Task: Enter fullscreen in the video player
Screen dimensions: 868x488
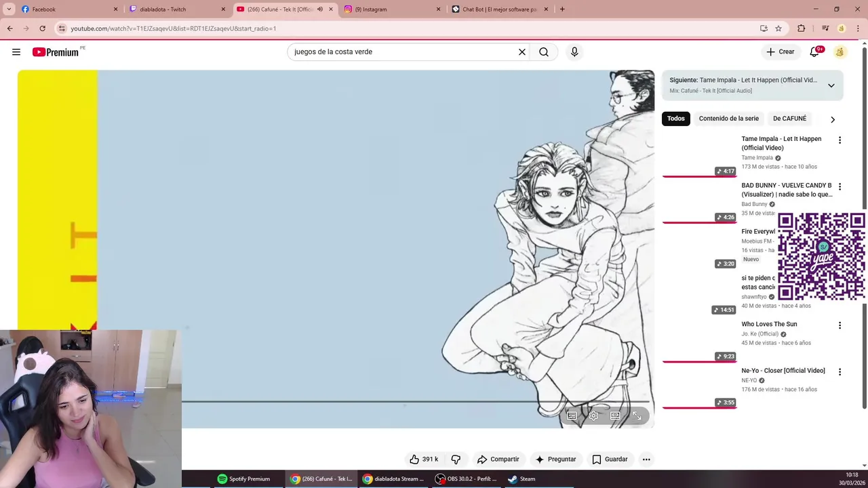Action: [x=637, y=415]
